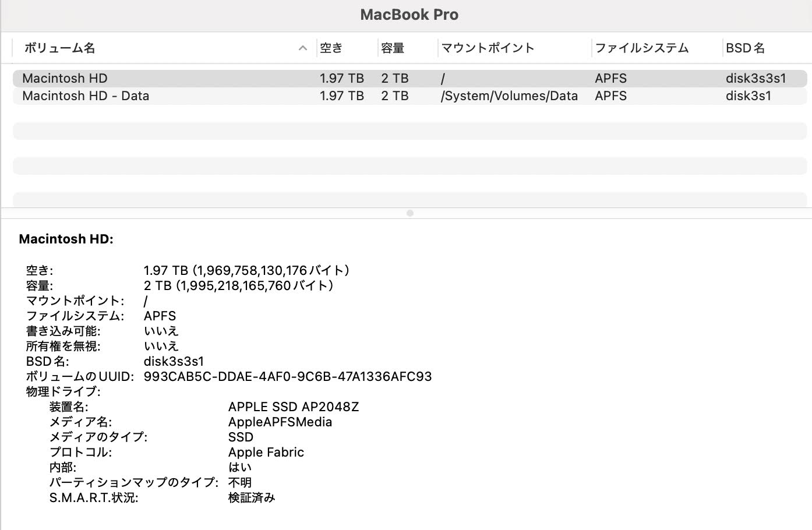Select the Macintosh HD - Data row
This screenshot has width=812, height=530.
(86, 96)
